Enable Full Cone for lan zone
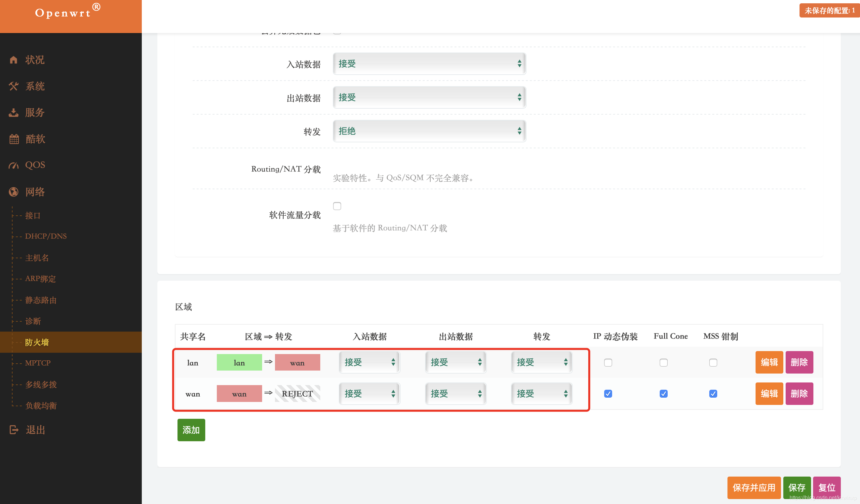This screenshot has width=860, height=504. pos(664,363)
